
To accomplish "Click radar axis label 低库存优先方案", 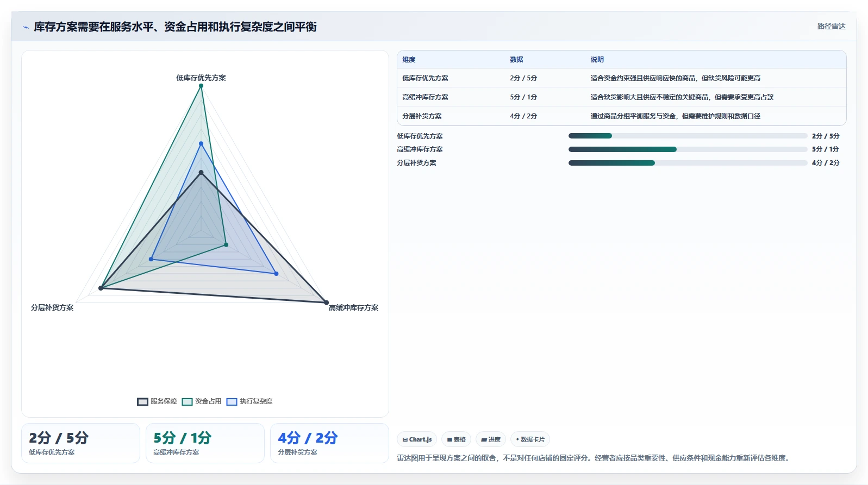I will coord(201,78).
